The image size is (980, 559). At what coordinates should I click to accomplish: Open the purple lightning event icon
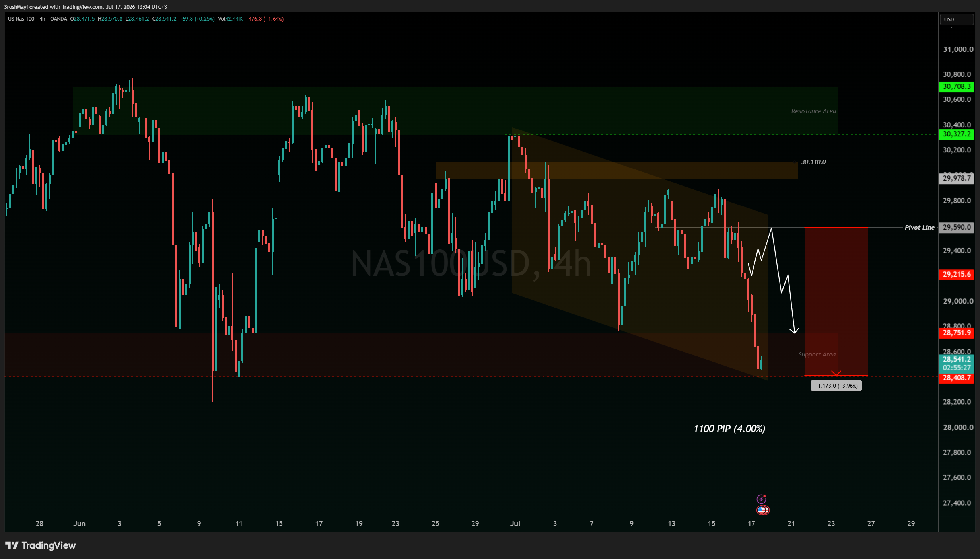[761, 499]
